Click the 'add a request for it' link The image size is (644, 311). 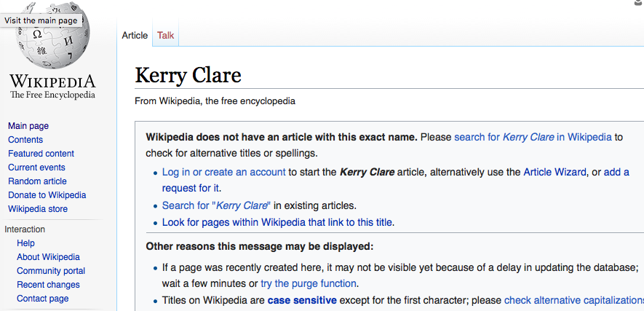tap(616, 172)
